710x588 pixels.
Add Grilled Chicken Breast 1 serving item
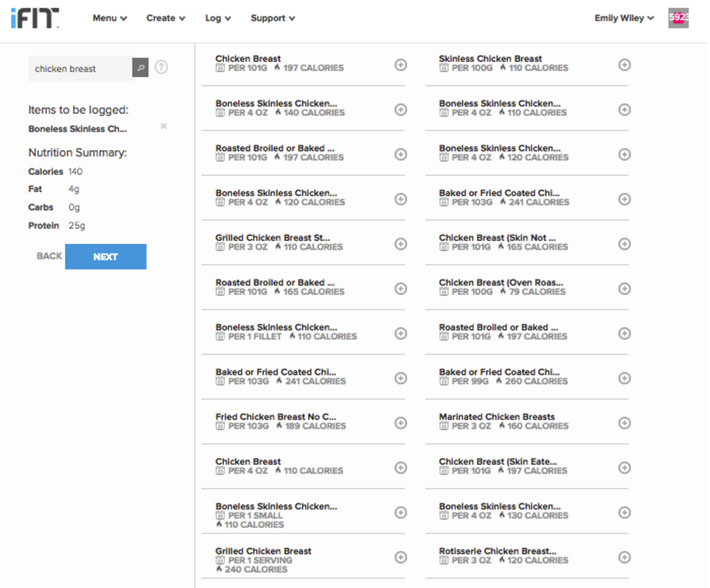(x=400, y=557)
